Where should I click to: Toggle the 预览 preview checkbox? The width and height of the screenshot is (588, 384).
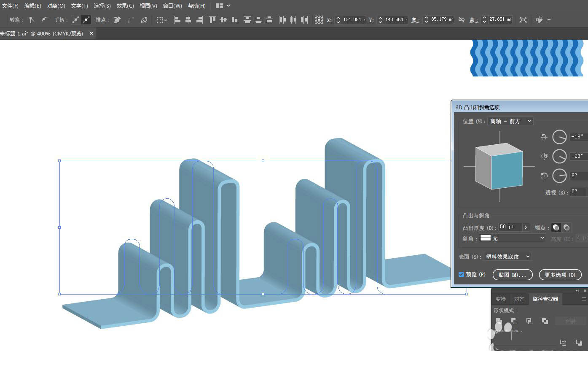point(461,275)
